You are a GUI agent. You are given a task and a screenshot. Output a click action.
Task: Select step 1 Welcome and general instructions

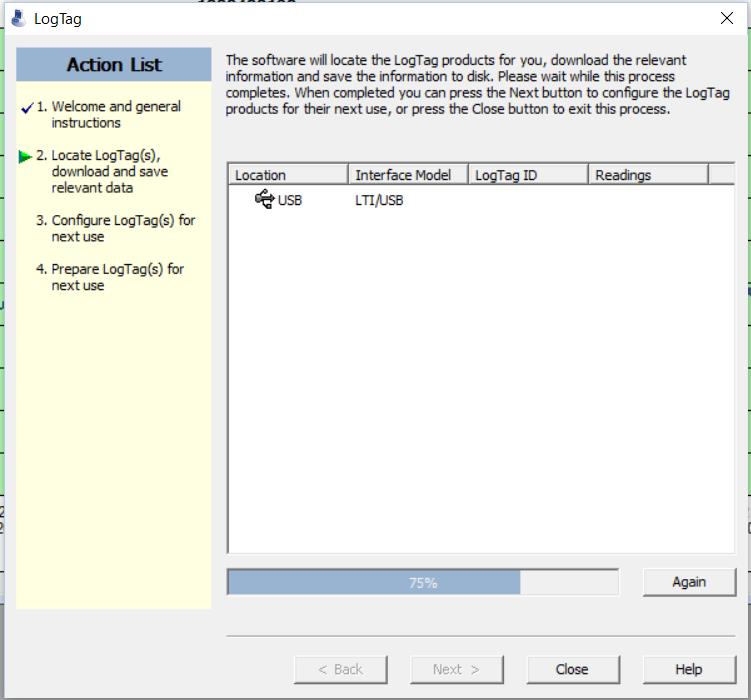point(109,114)
